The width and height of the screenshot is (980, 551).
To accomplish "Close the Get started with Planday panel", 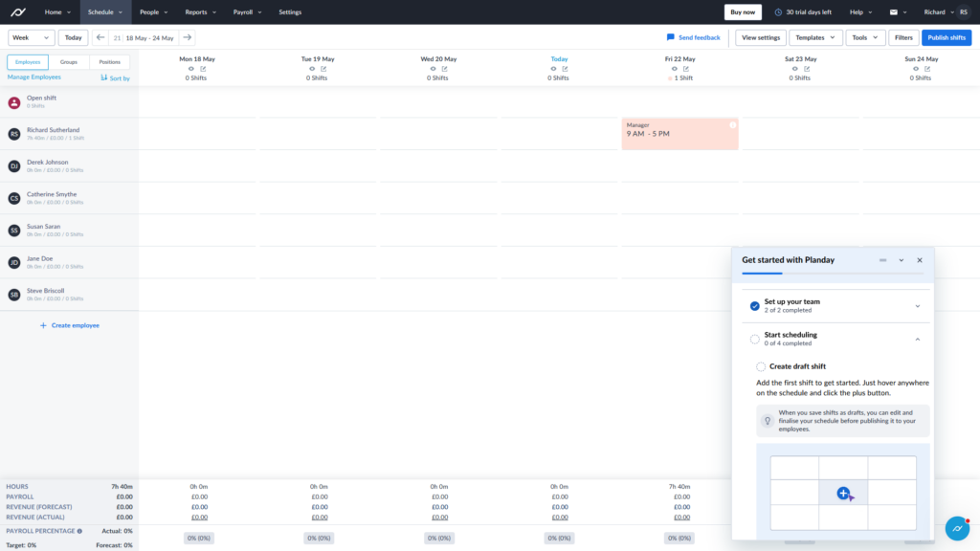I will [x=920, y=260].
